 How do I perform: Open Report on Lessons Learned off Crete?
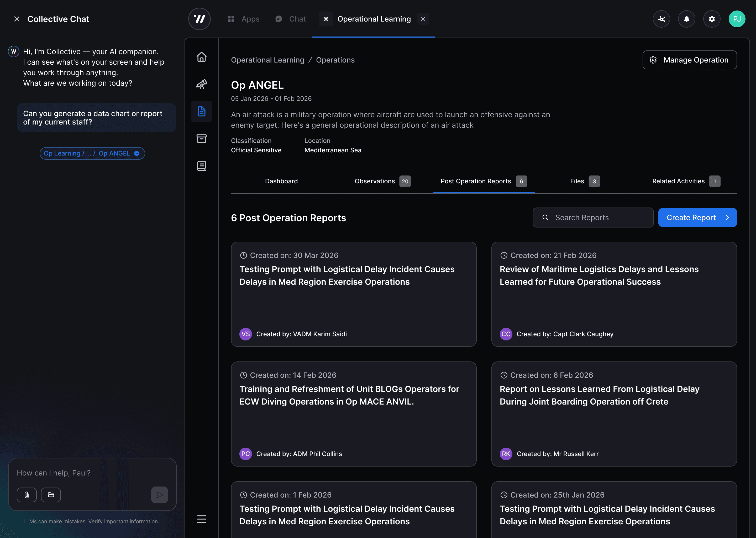coord(614,414)
